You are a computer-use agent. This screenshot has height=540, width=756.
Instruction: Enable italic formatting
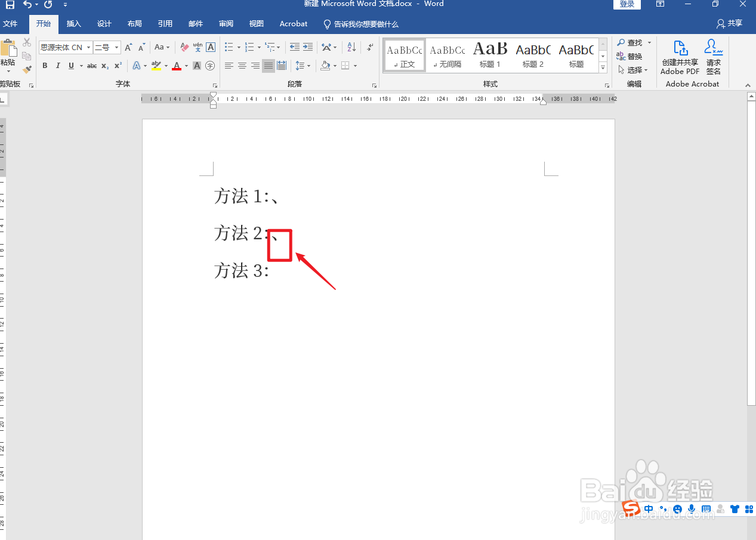click(x=58, y=66)
